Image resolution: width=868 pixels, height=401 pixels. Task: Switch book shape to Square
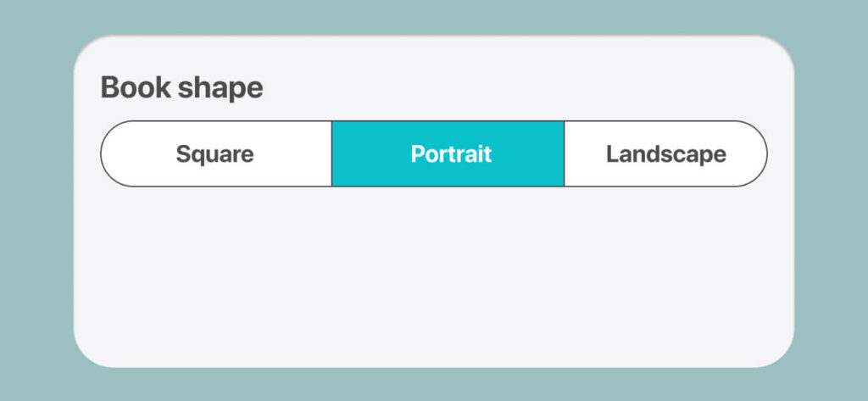(x=215, y=154)
